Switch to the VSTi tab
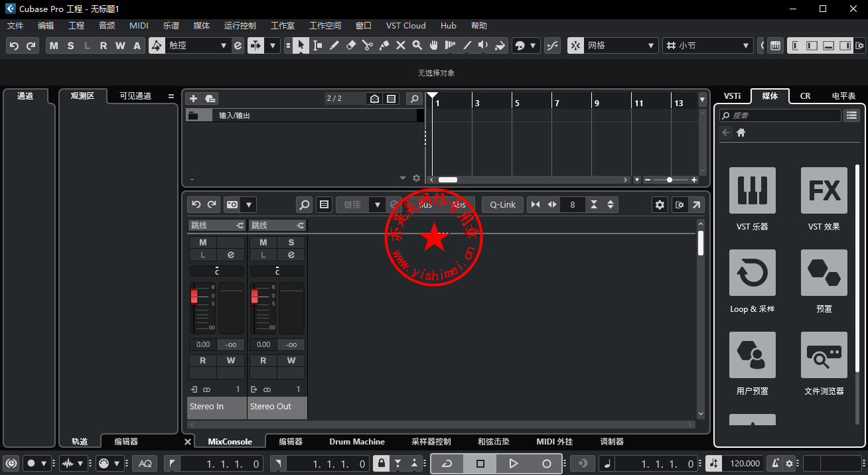The width and height of the screenshot is (868, 475). tap(732, 96)
